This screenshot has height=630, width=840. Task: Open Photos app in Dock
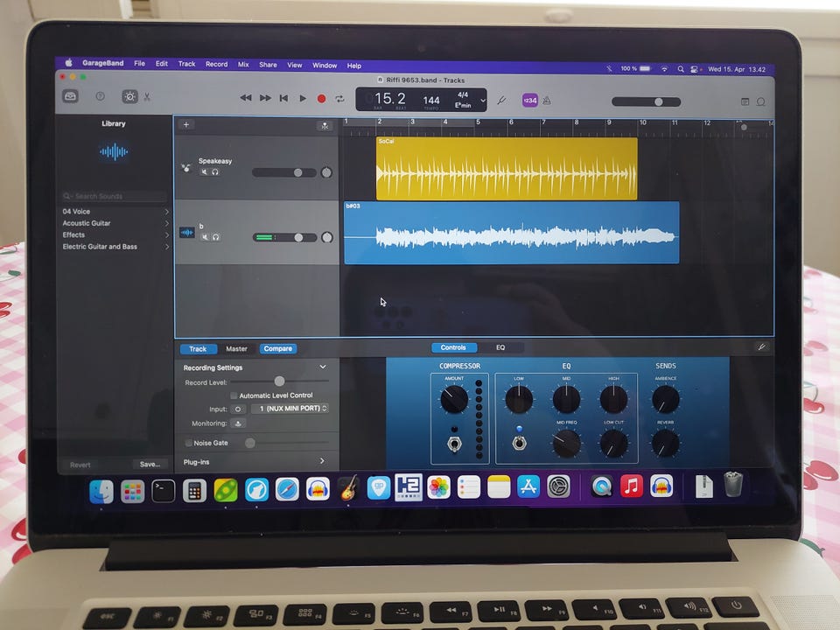tap(438, 487)
